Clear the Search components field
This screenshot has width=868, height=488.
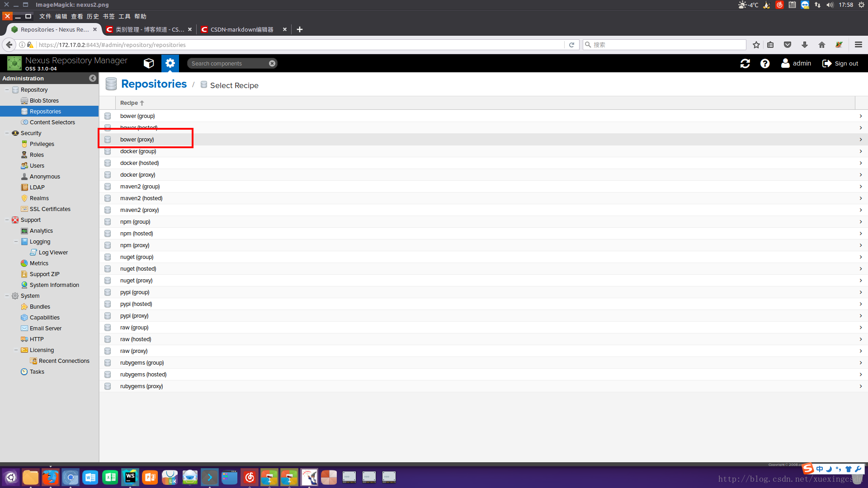click(272, 63)
